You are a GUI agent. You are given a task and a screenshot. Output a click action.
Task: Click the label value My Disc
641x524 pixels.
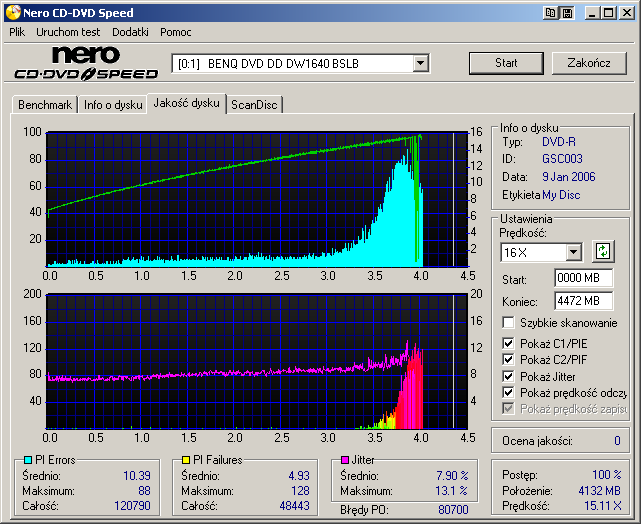(561, 195)
